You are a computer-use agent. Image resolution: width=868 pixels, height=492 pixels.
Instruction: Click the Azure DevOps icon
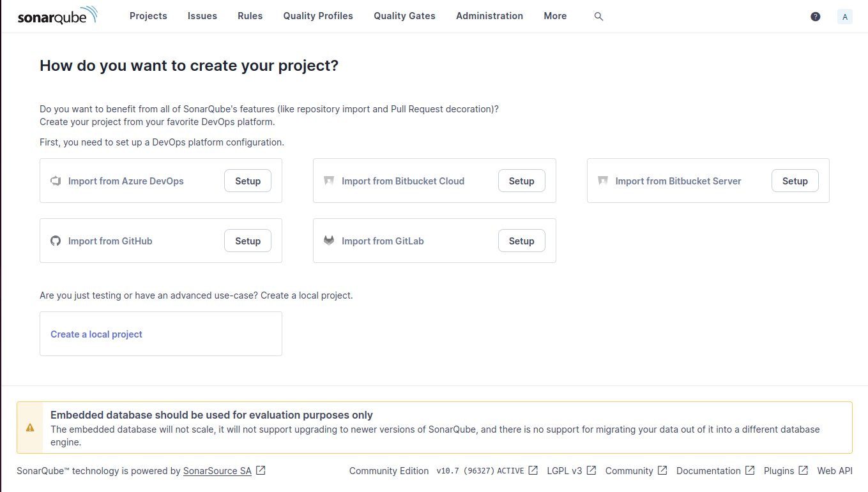56,181
